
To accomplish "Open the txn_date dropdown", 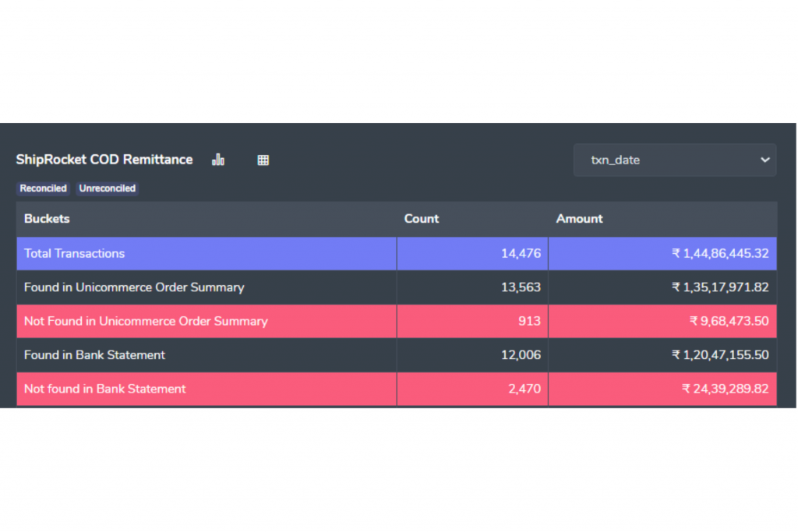I will pos(674,160).
